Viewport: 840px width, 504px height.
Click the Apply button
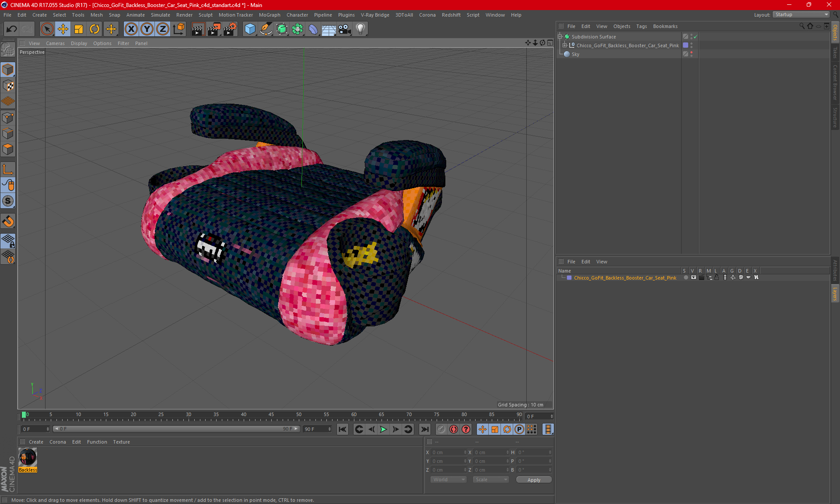point(534,480)
